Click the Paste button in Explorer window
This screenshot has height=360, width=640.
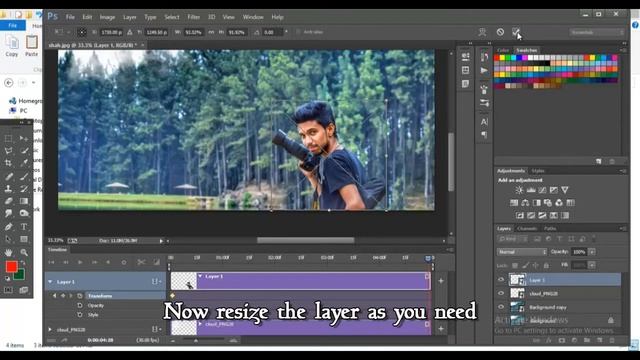(x=31, y=46)
